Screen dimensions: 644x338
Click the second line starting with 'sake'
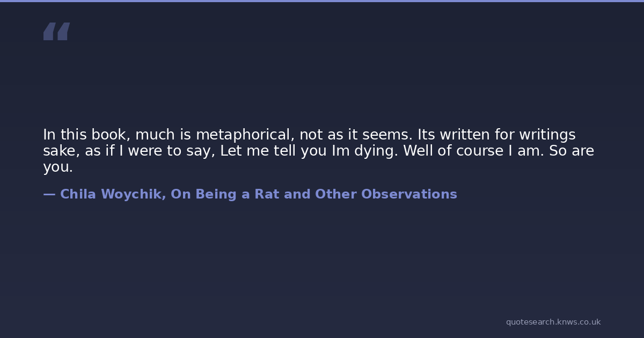tap(318, 151)
